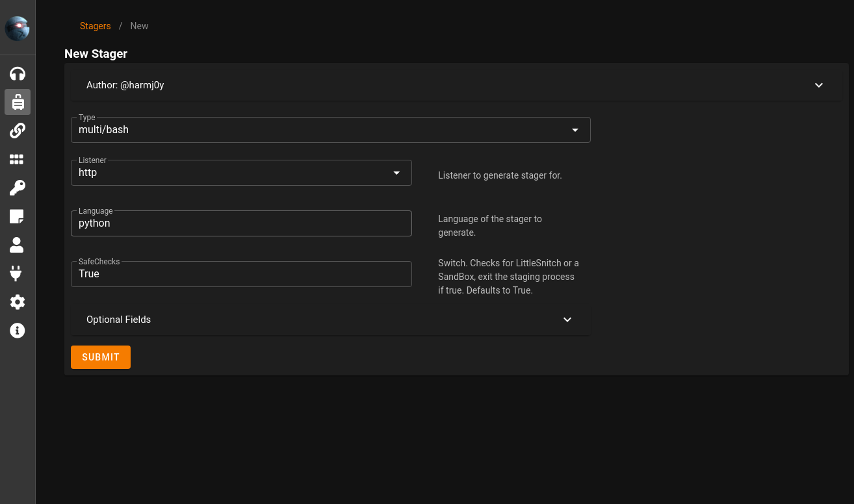Open Listeners via the headphones icon
854x504 pixels.
pos(18,73)
